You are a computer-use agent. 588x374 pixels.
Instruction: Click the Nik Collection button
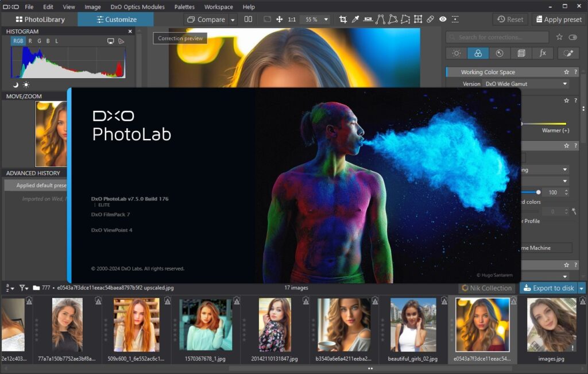[487, 288]
